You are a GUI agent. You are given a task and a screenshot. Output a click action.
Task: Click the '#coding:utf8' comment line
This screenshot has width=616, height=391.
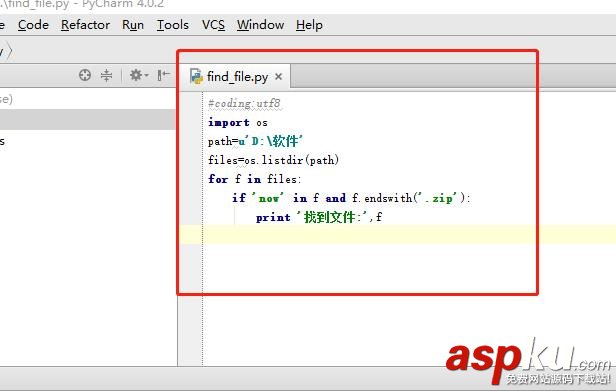point(244,104)
